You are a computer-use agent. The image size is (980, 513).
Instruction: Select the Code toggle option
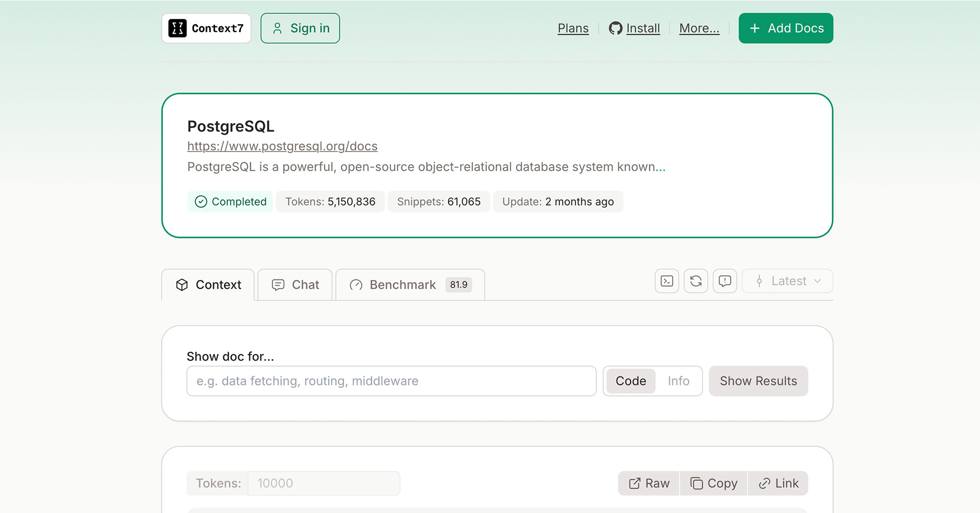point(631,381)
